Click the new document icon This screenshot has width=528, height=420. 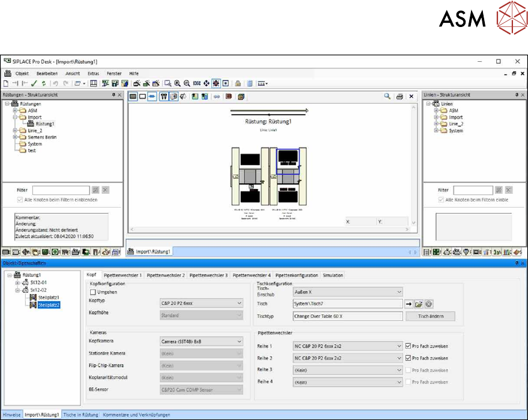[5, 83]
